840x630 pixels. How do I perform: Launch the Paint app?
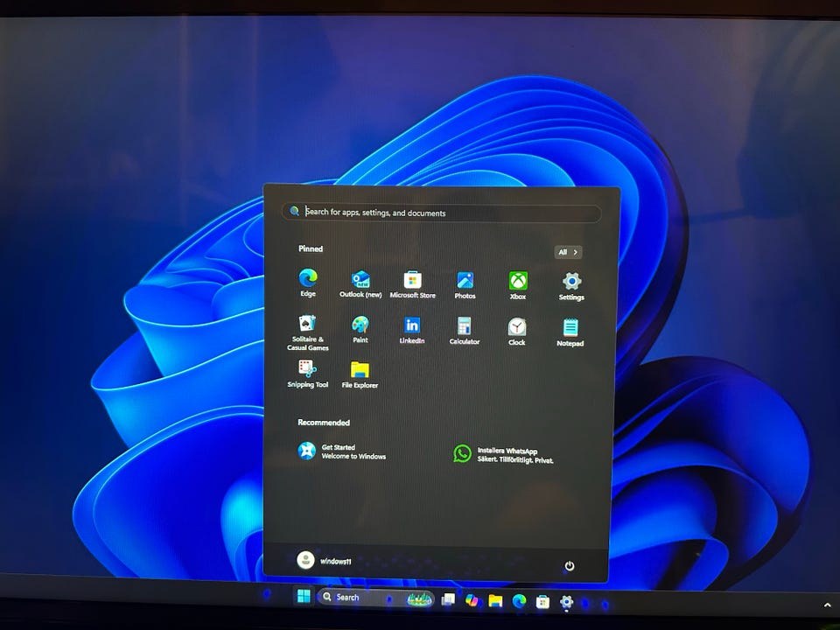[x=360, y=330]
